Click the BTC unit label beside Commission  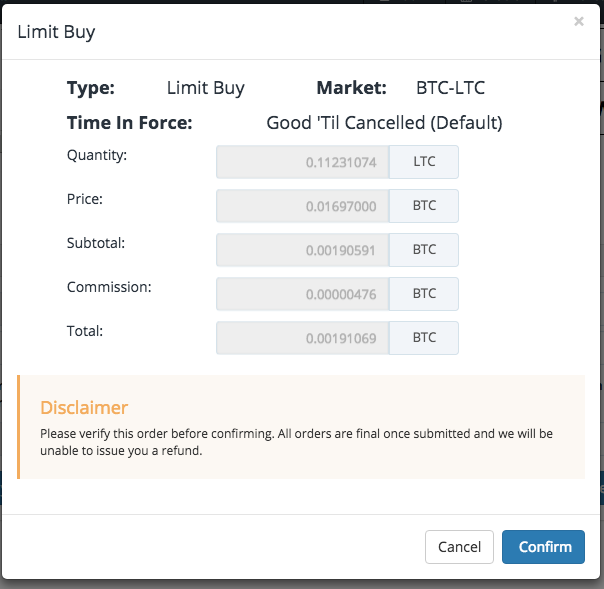pos(424,294)
